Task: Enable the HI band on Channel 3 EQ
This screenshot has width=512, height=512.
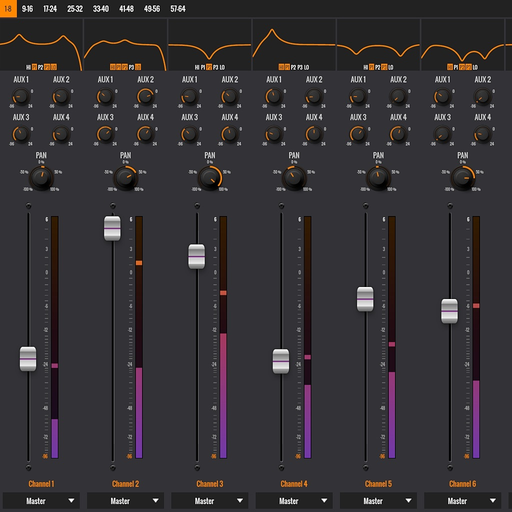Action: [x=197, y=67]
